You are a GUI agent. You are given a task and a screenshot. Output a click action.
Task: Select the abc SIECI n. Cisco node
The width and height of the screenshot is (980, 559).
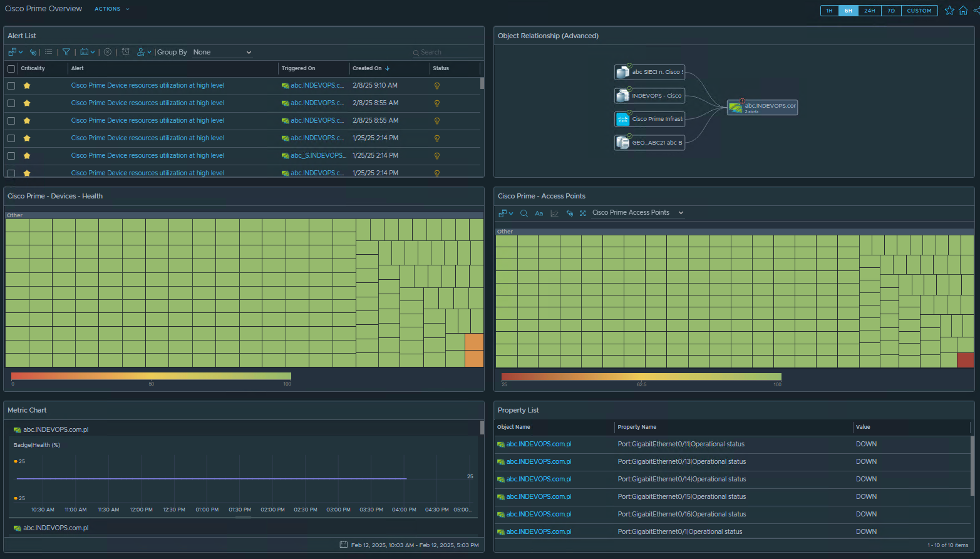pos(649,72)
